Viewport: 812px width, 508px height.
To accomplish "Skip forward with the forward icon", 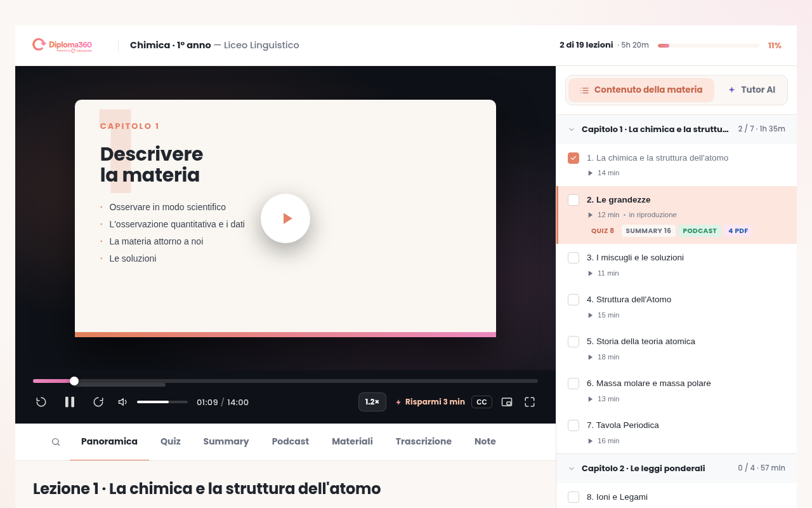I will (x=98, y=402).
